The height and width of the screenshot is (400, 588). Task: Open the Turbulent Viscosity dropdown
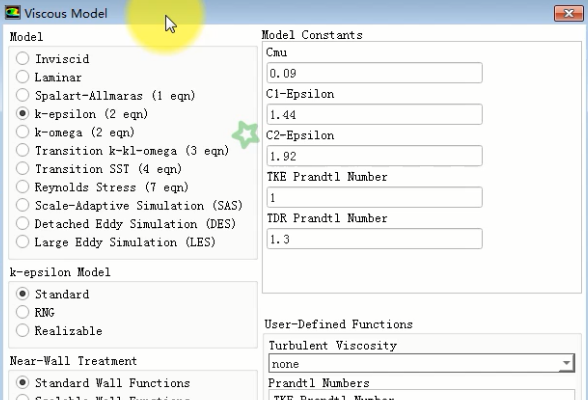422,363
